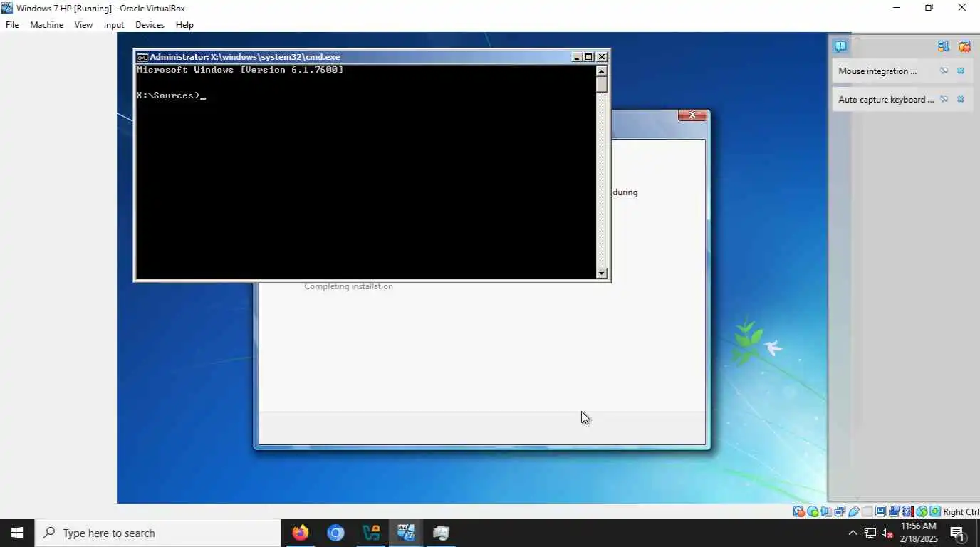Minimize the cmd.exe console window
Screen dimensions: 980x547
[x=577, y=57]
